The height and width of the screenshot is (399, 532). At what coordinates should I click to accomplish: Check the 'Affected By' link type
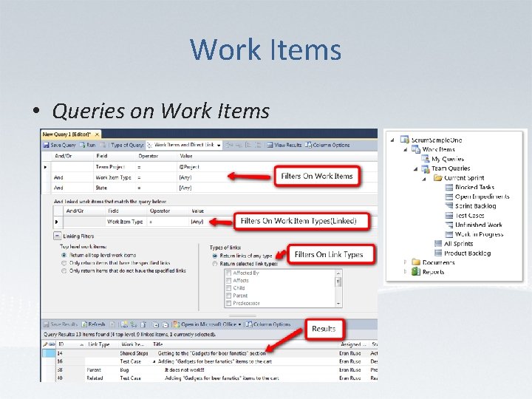pos(228,273)
